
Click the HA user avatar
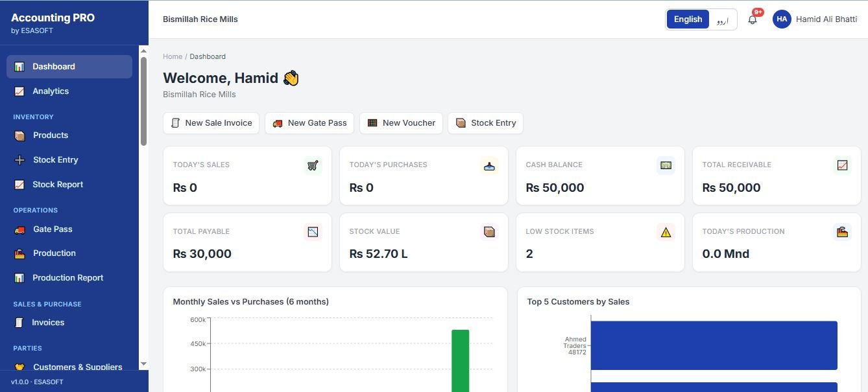click(782, 19)
